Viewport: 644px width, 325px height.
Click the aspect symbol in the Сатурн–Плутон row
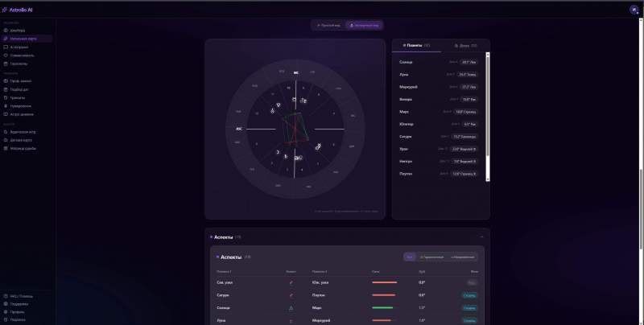click(x=291, y=295)
